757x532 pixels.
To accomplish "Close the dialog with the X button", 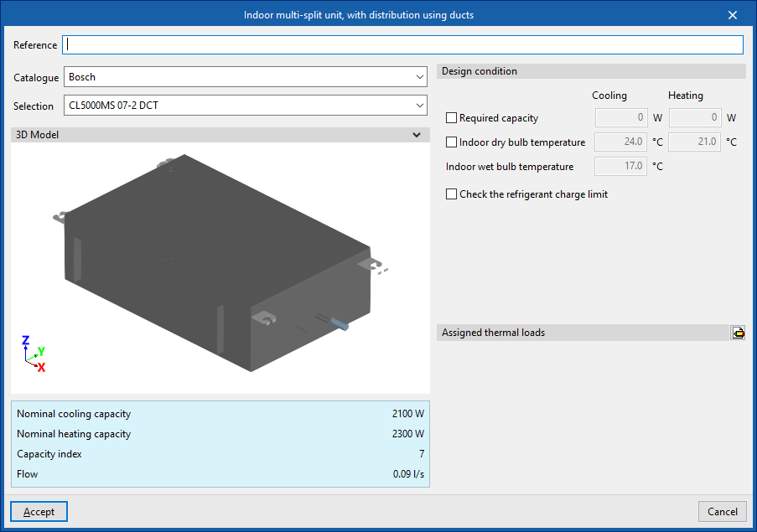I will [733, 15].
